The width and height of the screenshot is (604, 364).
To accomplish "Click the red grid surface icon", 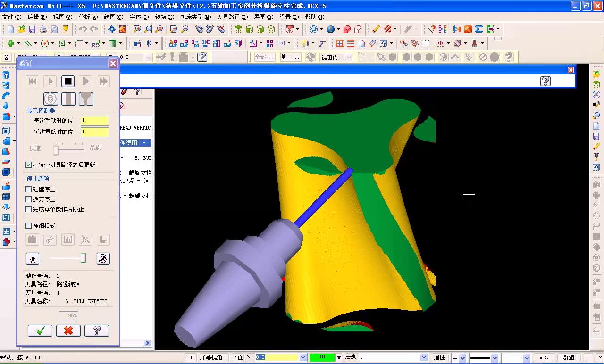I will [x=340, y=43].
